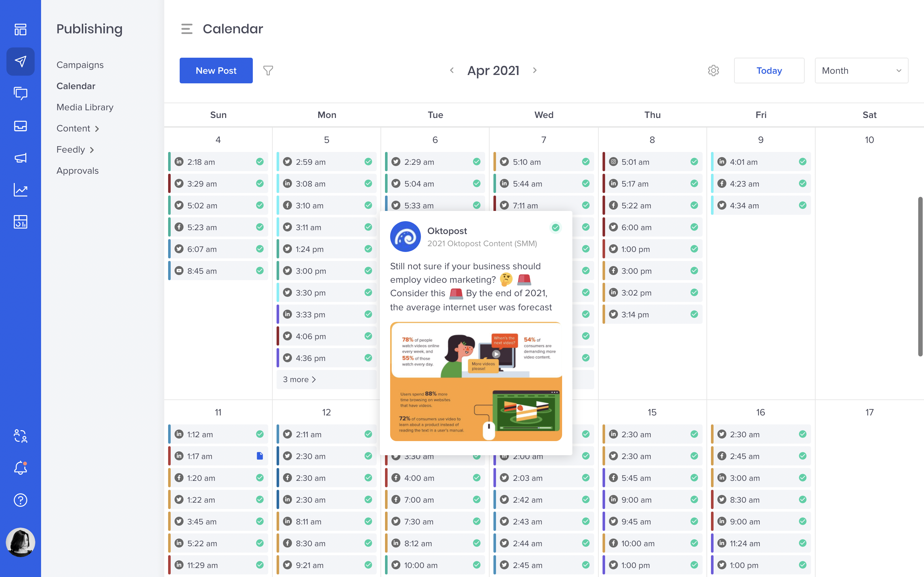Image resolution: width=924 pixels, height=577 pixels.
Task: Open the Media Library section
Action: tap(85, 107)
